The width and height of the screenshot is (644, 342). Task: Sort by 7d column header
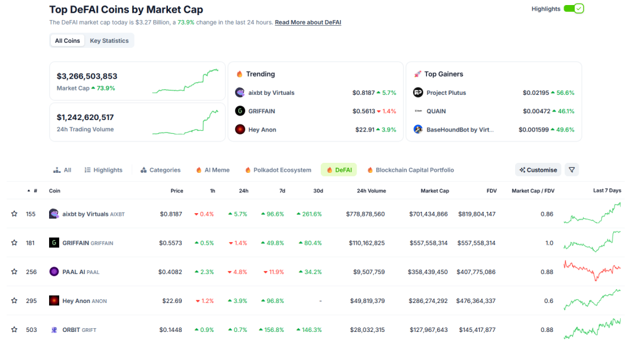coord(282,190)
